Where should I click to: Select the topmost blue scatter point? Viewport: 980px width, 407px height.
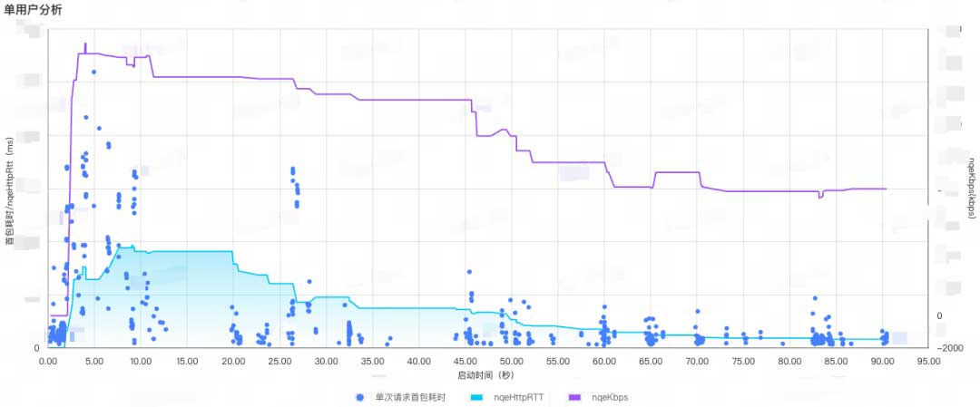click(93, 72)
